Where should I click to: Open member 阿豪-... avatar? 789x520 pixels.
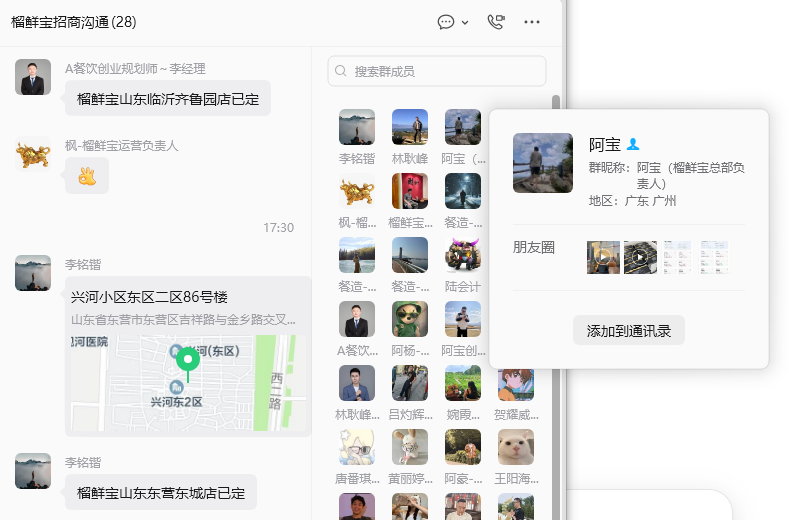click(462, 447)
